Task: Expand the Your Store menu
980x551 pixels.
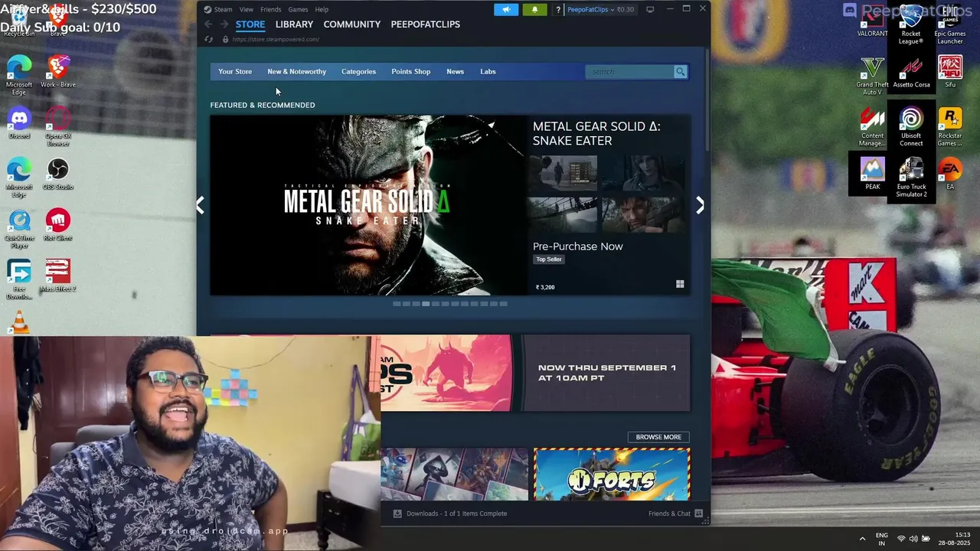Action: click(235, 71)
